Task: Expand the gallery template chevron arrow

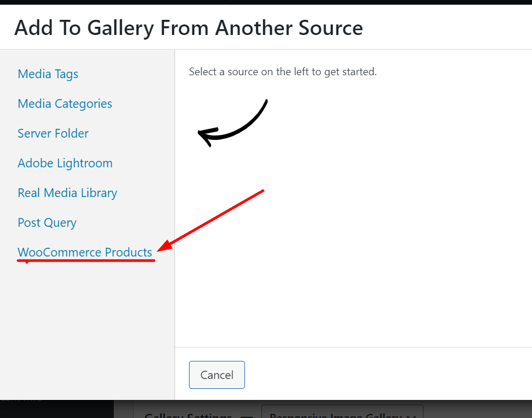Action: click(x=411, y=416)
